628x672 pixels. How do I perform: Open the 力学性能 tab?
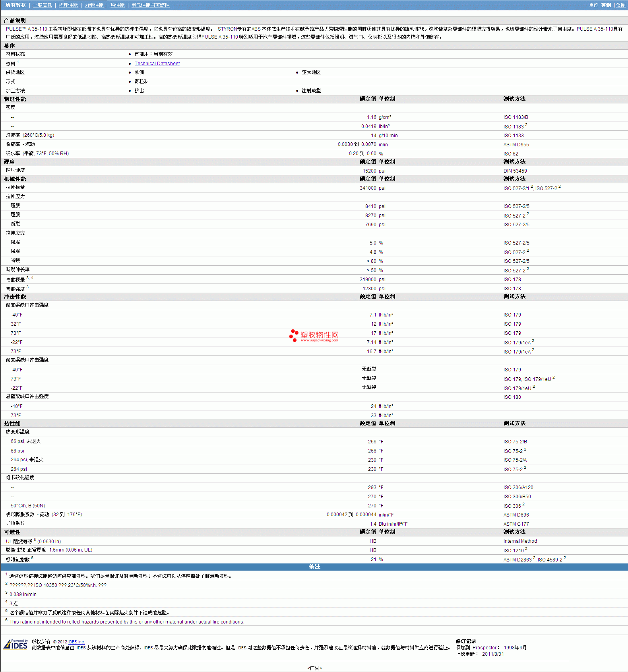(94, 5)
